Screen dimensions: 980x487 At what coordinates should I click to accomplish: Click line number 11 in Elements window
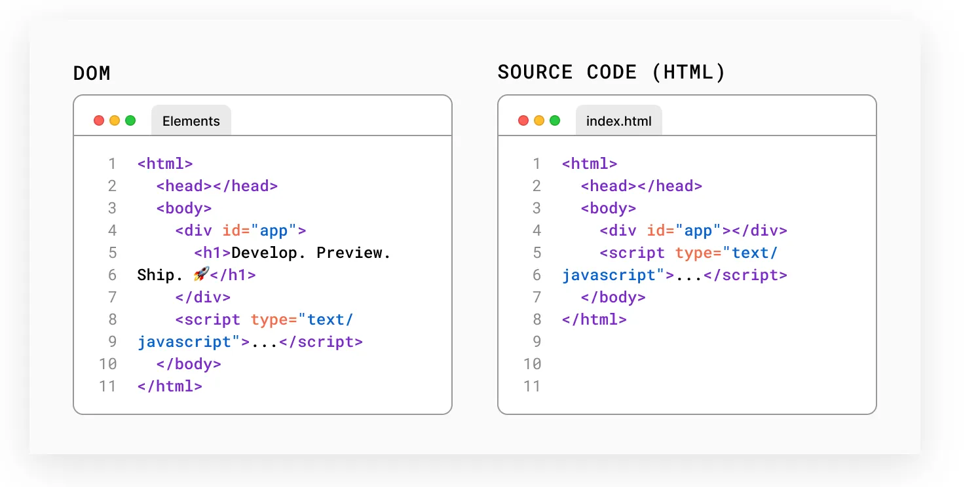coord(107,386)
